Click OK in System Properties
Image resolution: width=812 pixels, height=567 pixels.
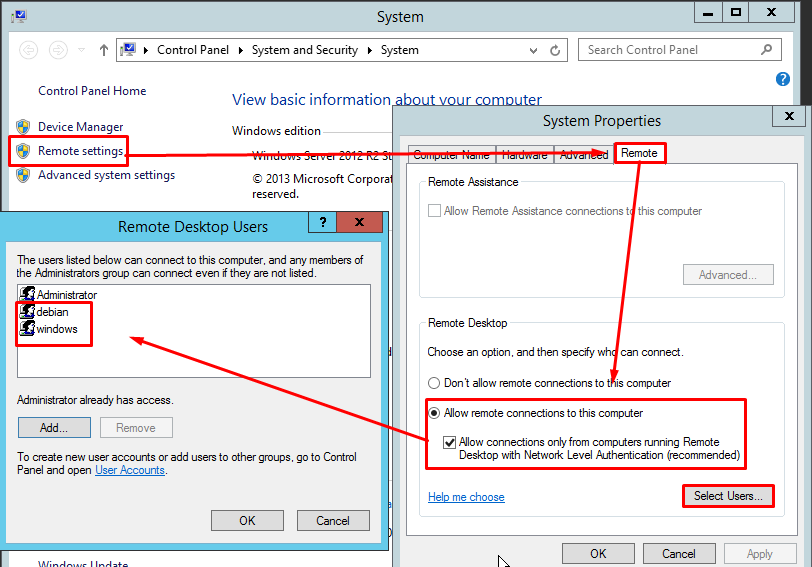click(x=598, y=554)
